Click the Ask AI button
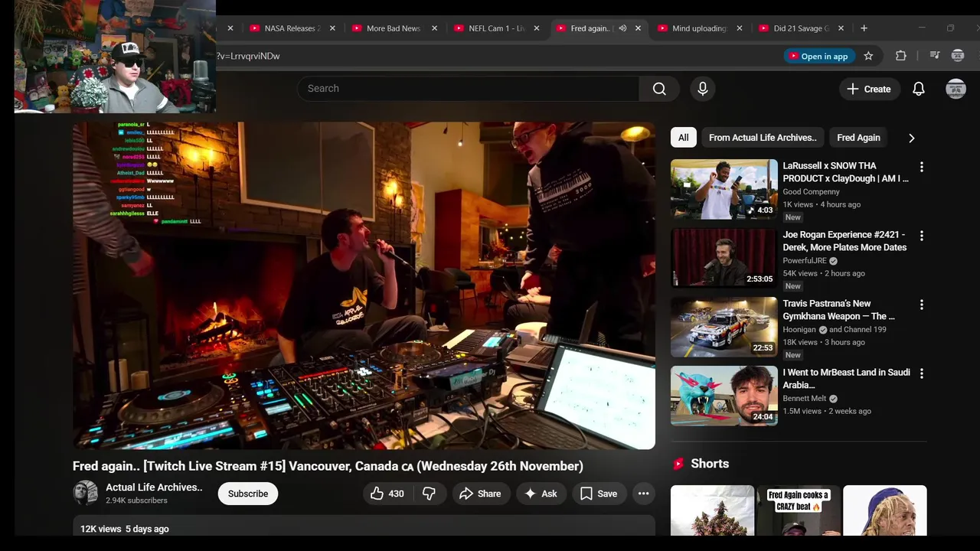The width and height of the screenshot is (980, 551). click(x=541, y=494)
